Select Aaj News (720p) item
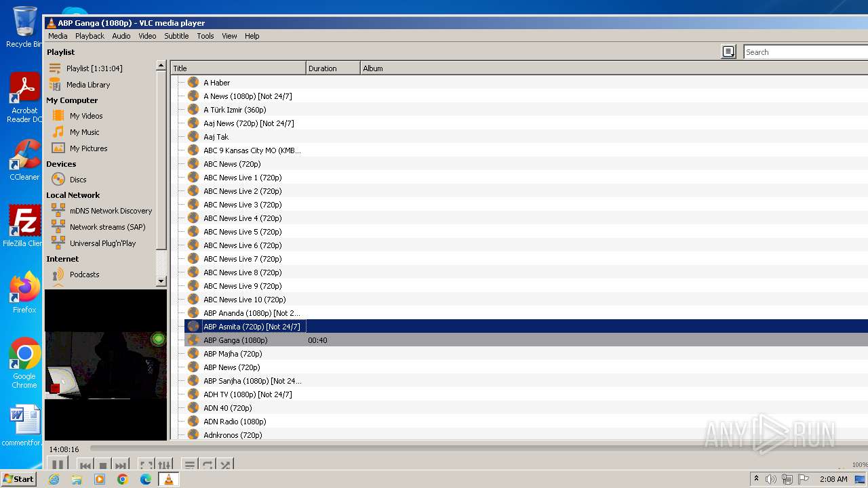 pos(248,123)
